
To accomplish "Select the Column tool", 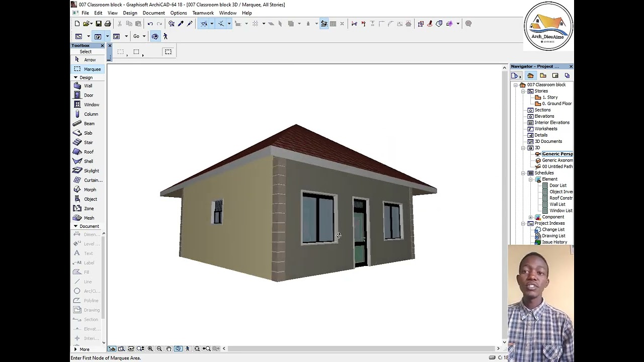I will tap(88, 114).
